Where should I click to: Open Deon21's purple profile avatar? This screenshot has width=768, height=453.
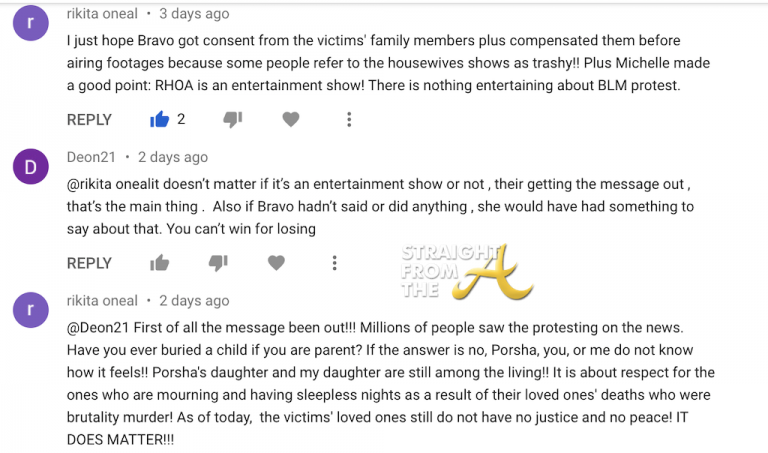pos(31,169)
